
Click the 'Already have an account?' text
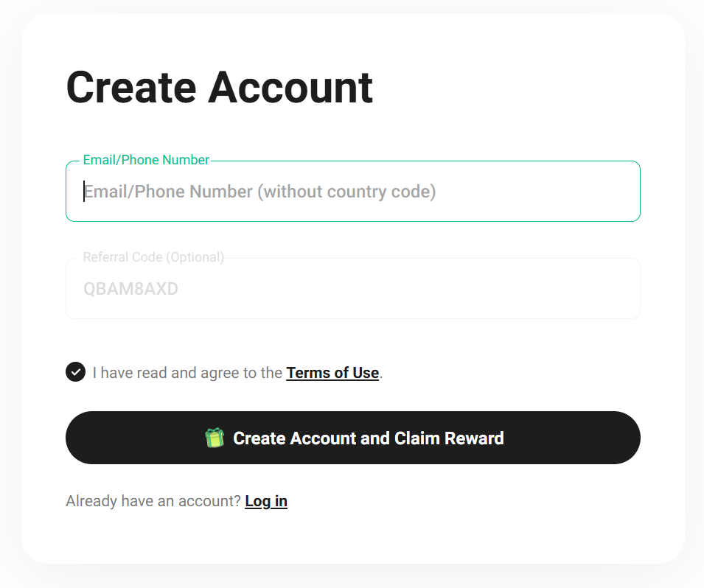click(x=153, y=502)
